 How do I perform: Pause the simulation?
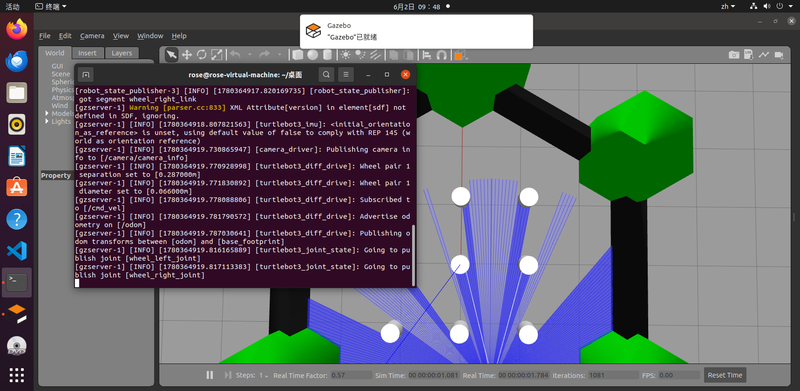coord(210,375)
